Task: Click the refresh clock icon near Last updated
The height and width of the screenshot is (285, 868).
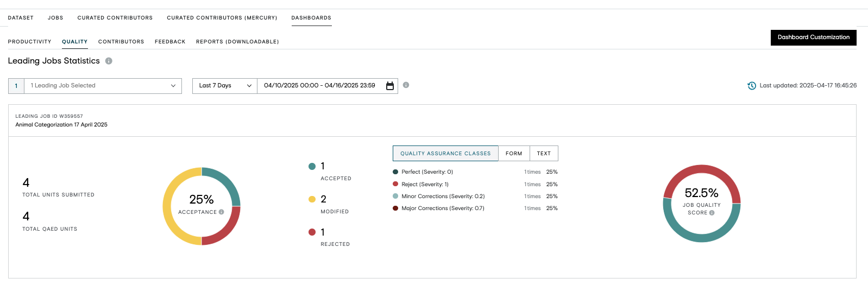Action: (752, 86)
